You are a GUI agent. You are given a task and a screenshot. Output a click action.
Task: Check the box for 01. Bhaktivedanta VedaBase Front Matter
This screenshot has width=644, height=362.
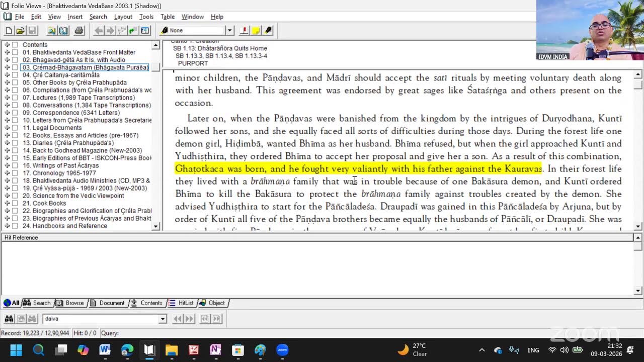point(15,52)
